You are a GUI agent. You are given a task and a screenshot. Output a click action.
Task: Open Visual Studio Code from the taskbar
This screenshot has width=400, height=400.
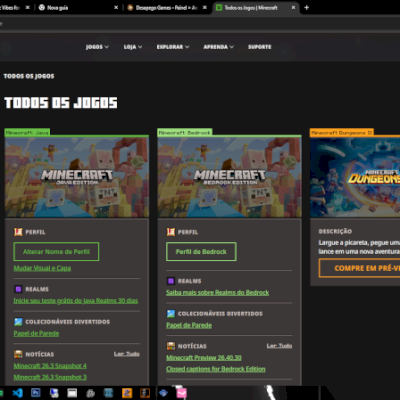pyautogui.click(x=17, y=393)
